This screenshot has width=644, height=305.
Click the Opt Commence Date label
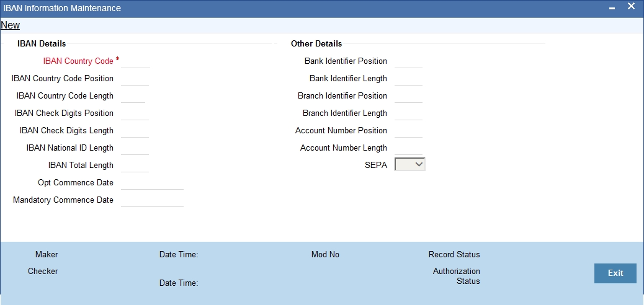coord(76,183)
